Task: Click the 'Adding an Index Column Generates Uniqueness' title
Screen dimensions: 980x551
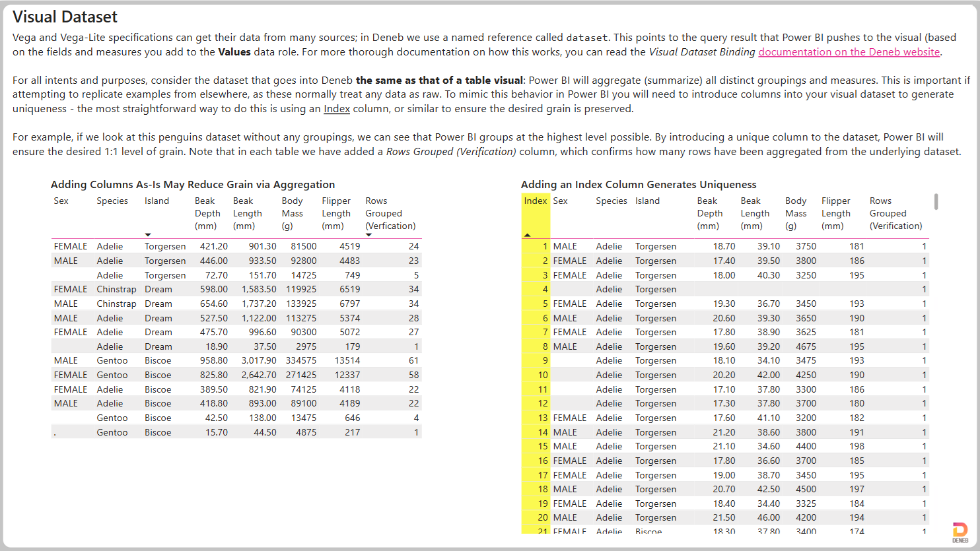Action: (639, 185)
